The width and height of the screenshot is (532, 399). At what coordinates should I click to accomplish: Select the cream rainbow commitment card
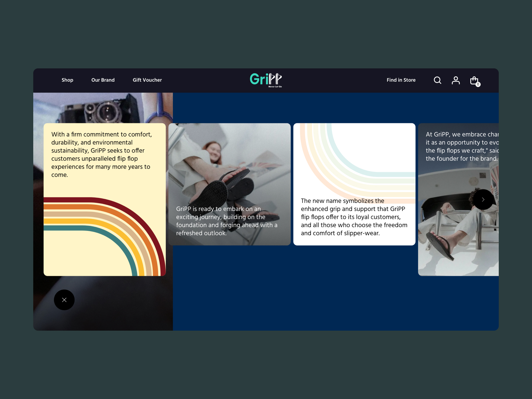105,199
